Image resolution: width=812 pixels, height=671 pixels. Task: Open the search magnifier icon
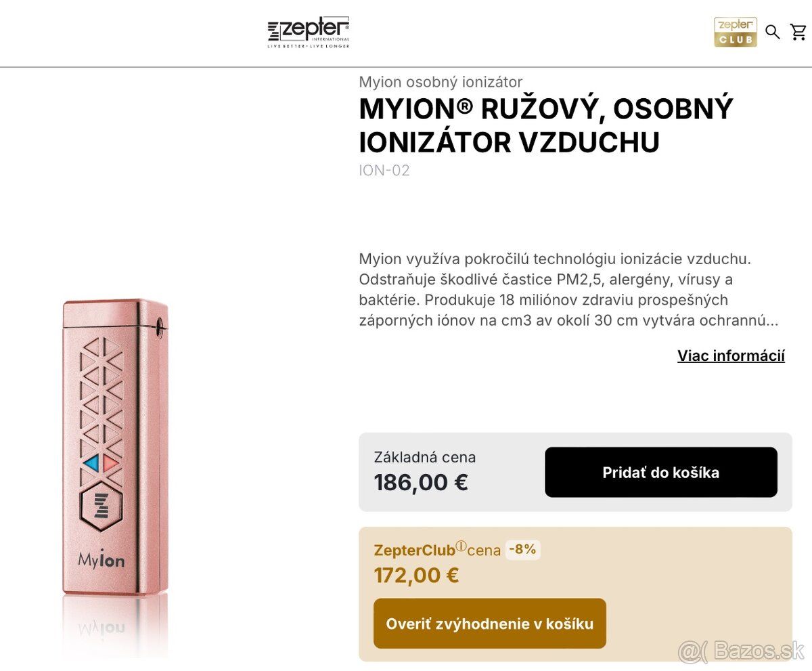(x=773, y=32)
